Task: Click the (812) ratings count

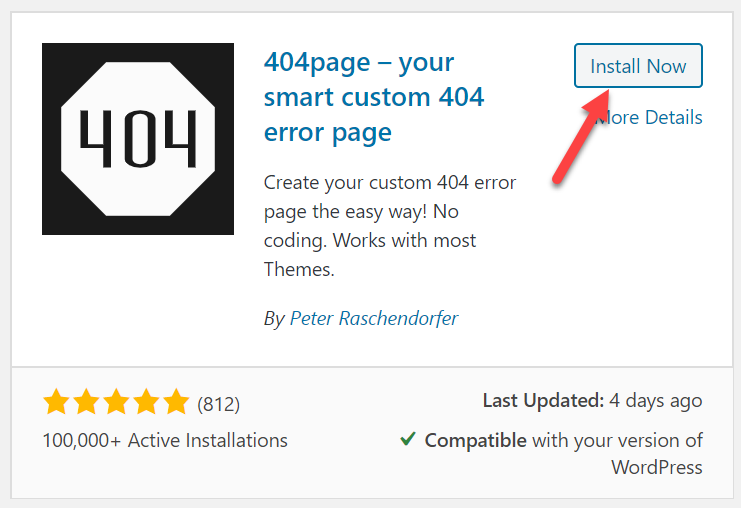Action: point(218,405)
